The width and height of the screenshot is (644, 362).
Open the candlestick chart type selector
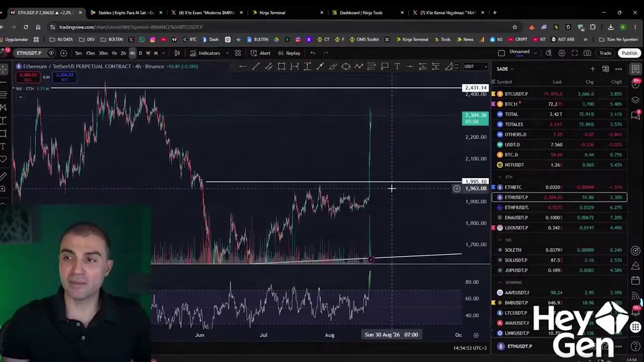177,53
